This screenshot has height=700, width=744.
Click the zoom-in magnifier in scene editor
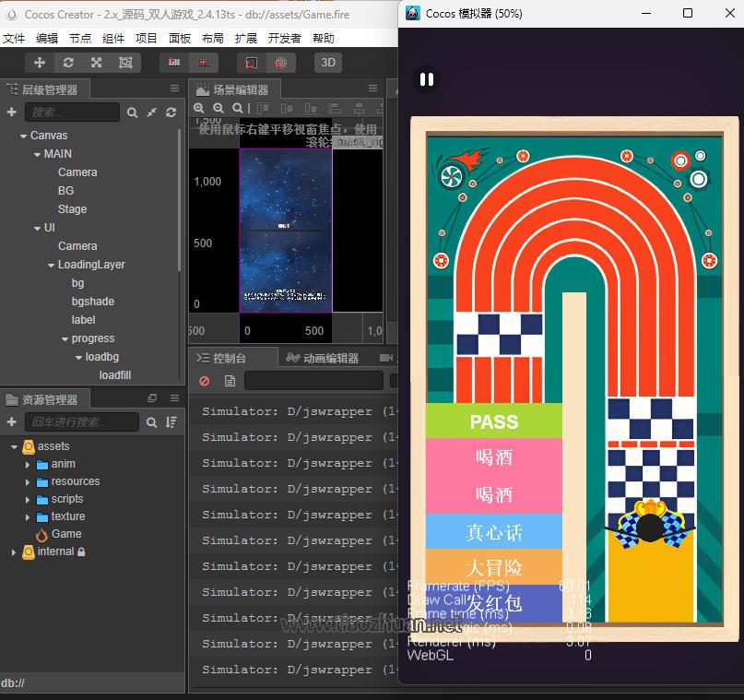[x=199, y=109]
